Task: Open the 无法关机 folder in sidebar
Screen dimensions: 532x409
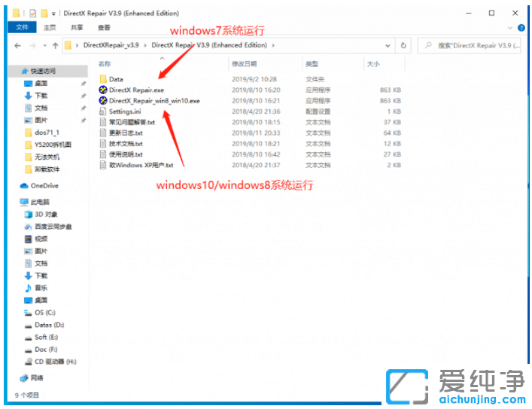Action: pyautogui.click(x=47, y=157)
